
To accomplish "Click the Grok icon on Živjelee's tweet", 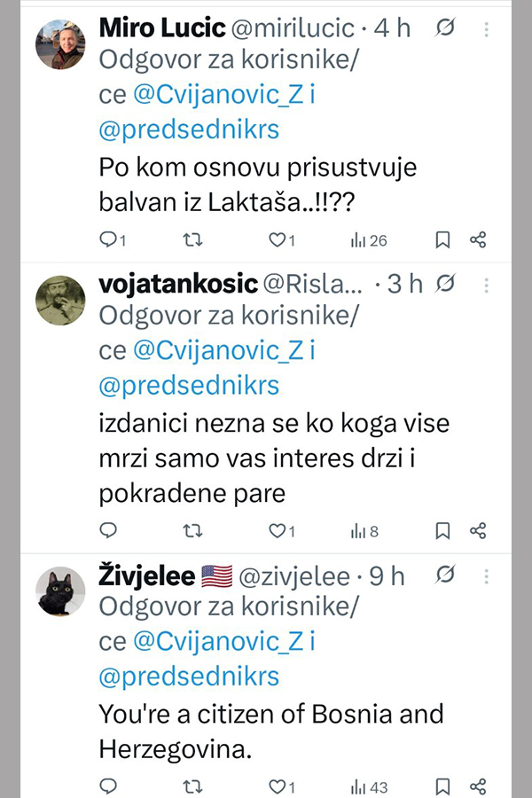I will point(446,577).
